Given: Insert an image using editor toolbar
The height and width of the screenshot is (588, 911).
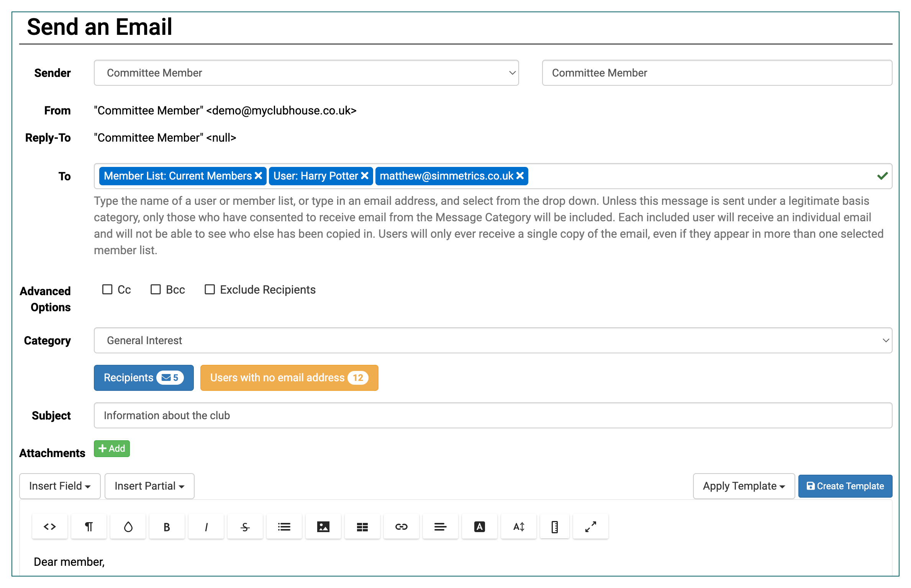Looking at the screenshot, I should pos(323,527).
